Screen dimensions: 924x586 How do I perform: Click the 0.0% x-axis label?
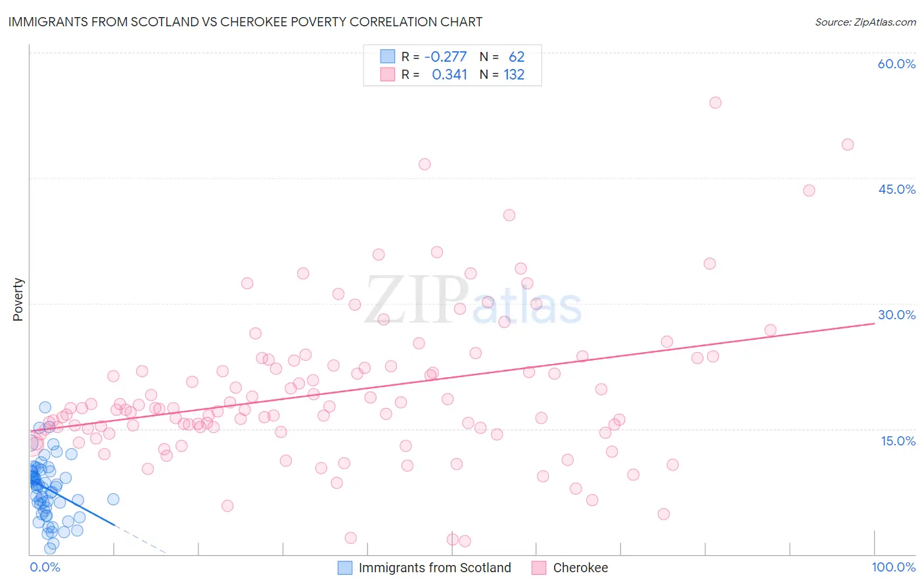45,567
